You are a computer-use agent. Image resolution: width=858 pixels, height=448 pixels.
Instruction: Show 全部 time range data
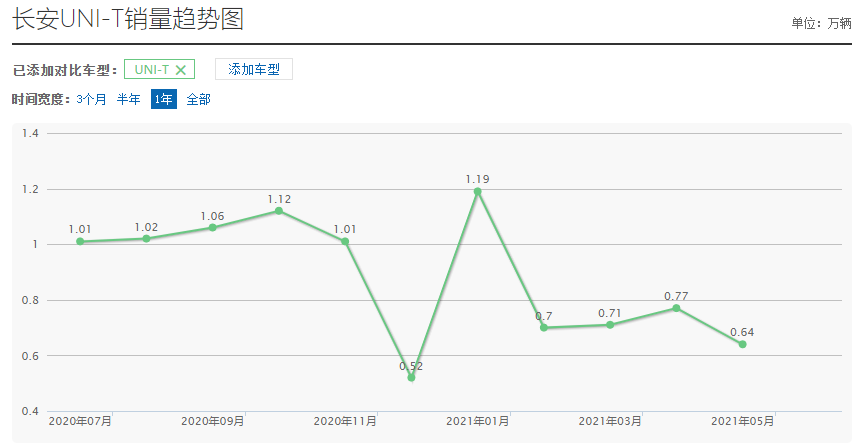(198, 100)
